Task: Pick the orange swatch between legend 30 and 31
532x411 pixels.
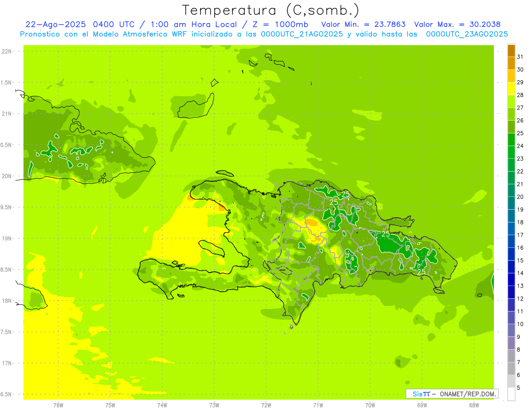Action: coord(511,63)
